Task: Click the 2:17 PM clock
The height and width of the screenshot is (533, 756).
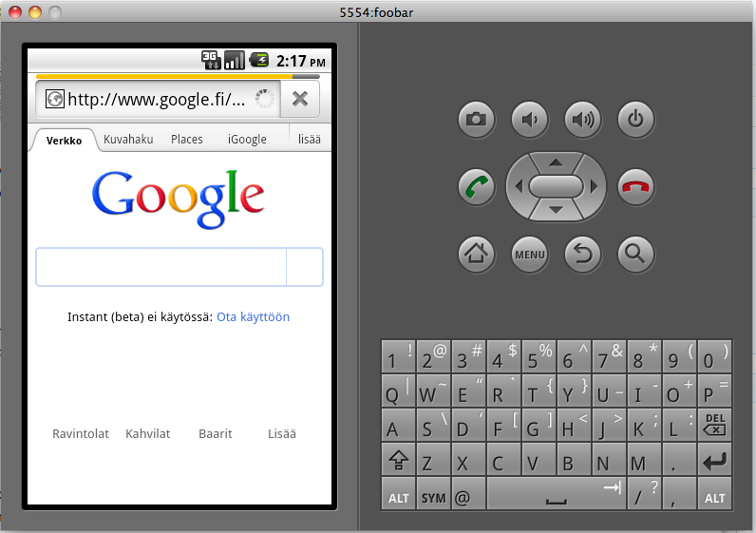Action: 300,61
